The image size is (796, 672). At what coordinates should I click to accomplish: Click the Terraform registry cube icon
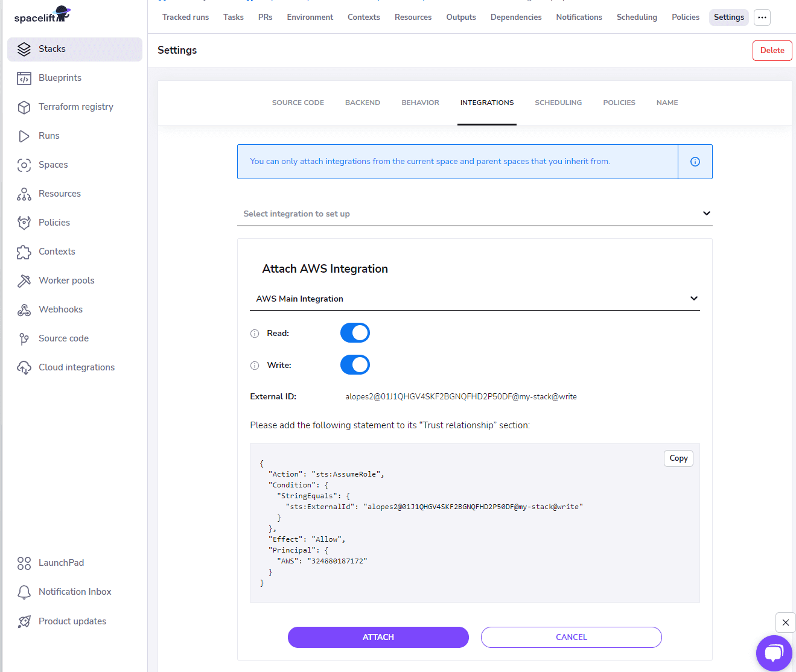tap(24, 107)
